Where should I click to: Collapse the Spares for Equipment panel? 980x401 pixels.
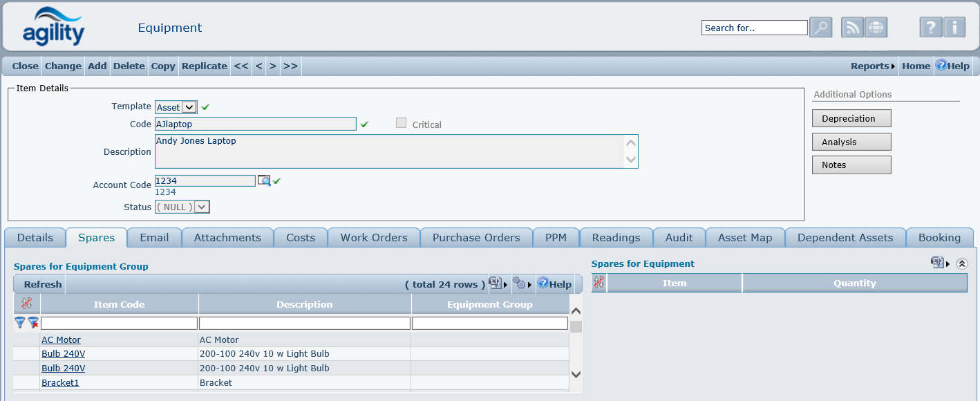click(x=962, y=263)
